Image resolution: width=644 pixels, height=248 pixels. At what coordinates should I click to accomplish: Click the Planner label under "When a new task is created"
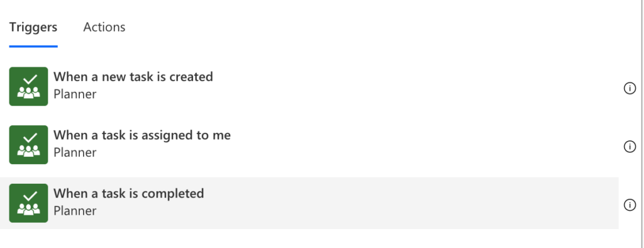point(75,94)
